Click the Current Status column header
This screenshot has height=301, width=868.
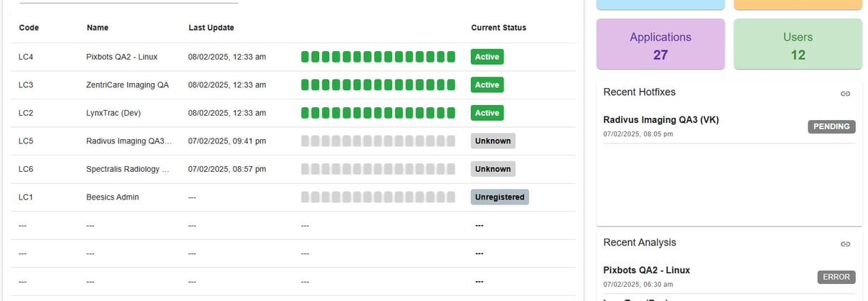pos(499,28)
